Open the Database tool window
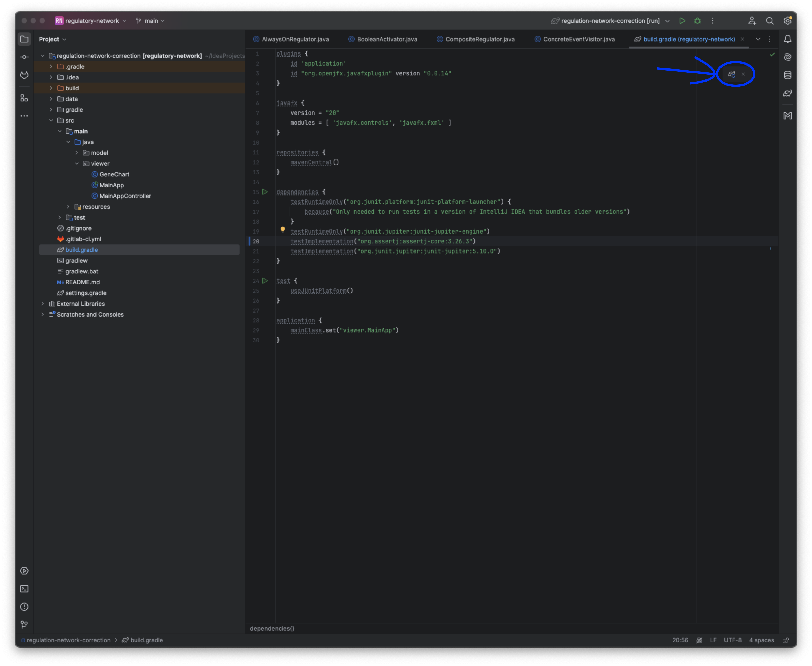The image size is (812, 666). pyautogui.click(x=788, y=75)
